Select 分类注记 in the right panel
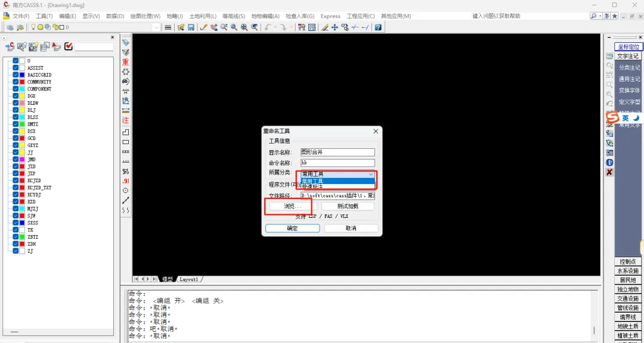 click(629, 67)
